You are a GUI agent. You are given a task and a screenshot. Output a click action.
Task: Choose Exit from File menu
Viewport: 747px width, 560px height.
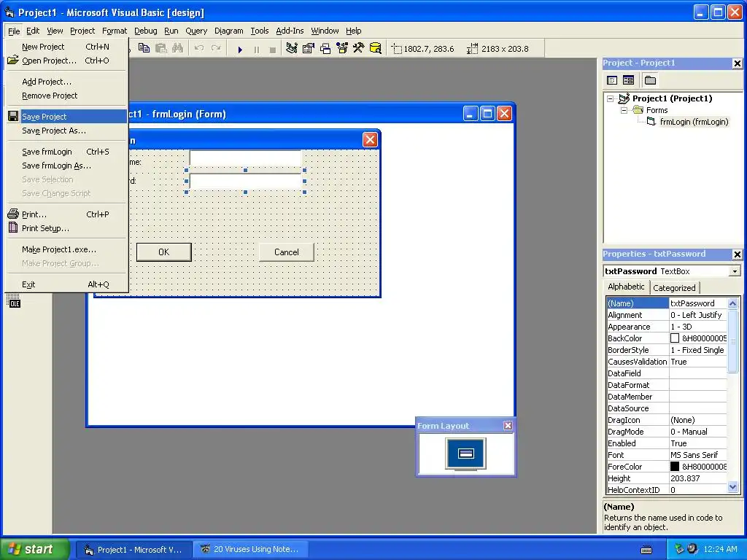[66, 285]
